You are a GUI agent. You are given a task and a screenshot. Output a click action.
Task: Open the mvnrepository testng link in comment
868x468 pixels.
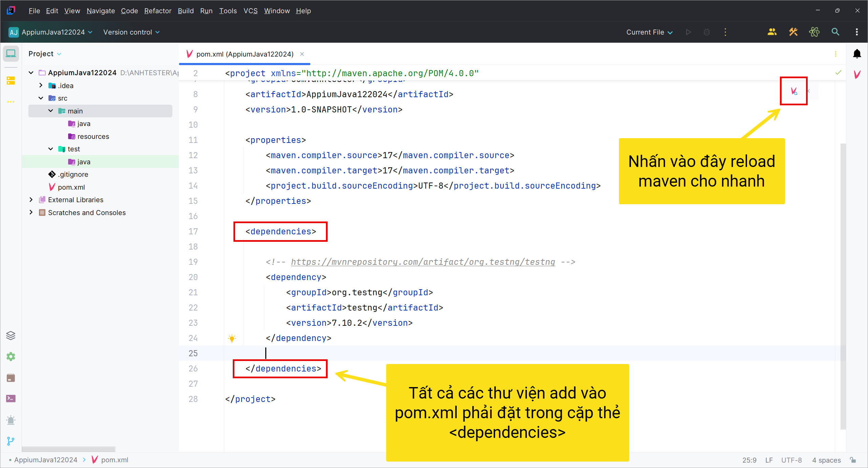pos(423,262)
